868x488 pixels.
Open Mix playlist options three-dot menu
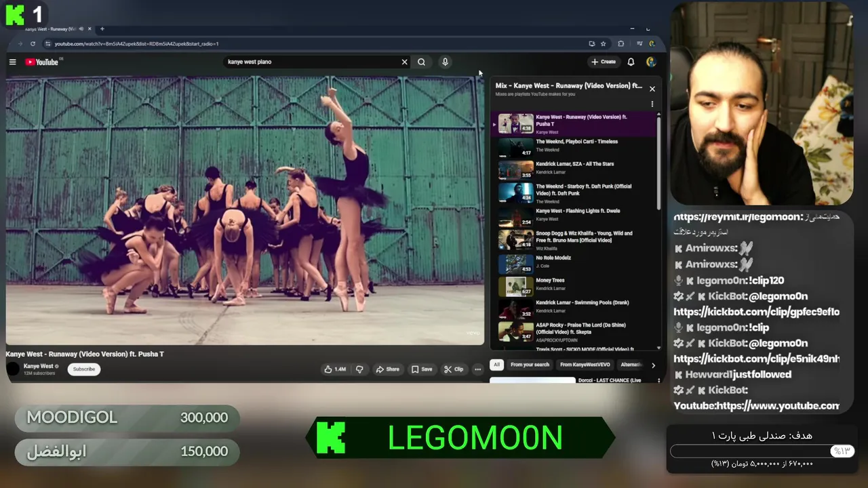click(652, 104)
